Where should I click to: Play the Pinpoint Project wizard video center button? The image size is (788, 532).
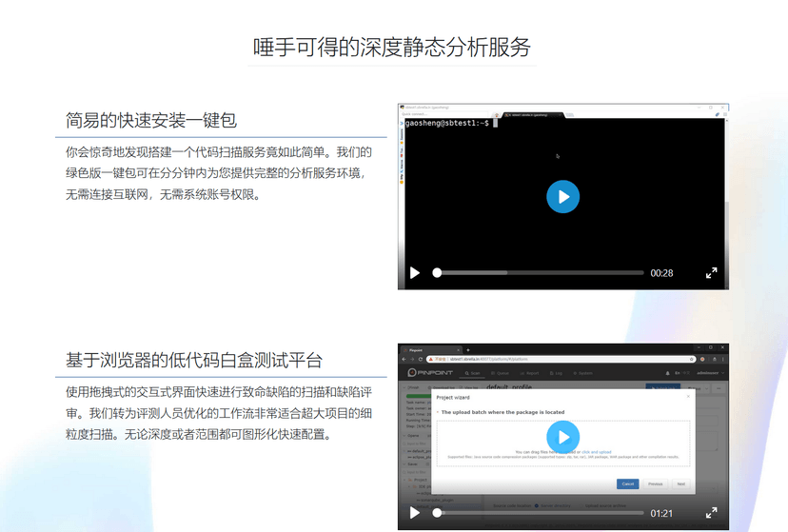point(562,437)
